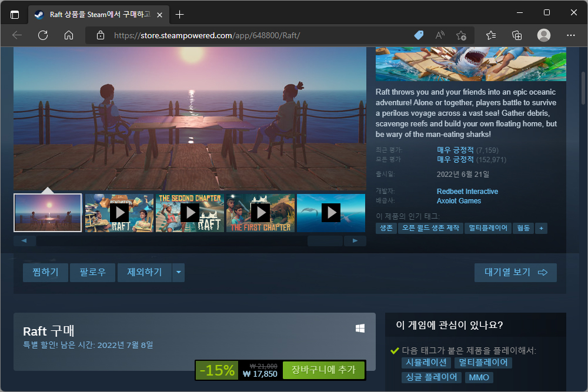Select the 협동 tag
This screenshot has width=588, height=392.
tap(523, 228)
